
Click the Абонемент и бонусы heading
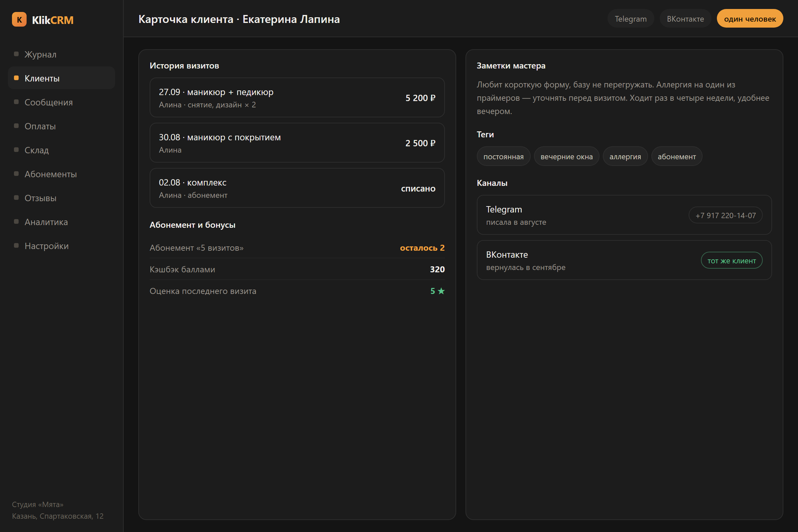pos(193,225)
